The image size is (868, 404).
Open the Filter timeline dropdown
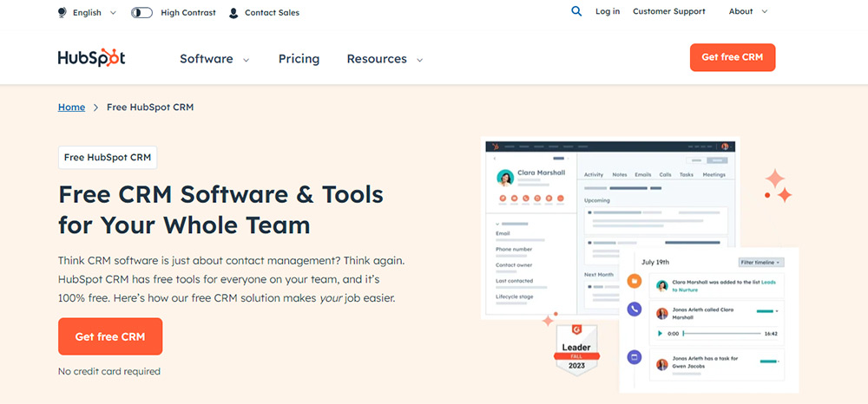(761, 263)
